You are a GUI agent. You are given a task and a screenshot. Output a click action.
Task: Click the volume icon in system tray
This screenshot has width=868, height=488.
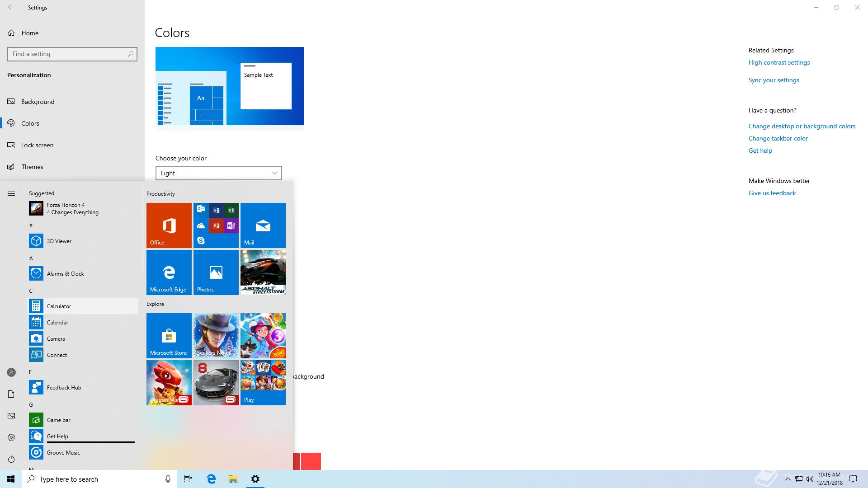[x=809, y=479]
